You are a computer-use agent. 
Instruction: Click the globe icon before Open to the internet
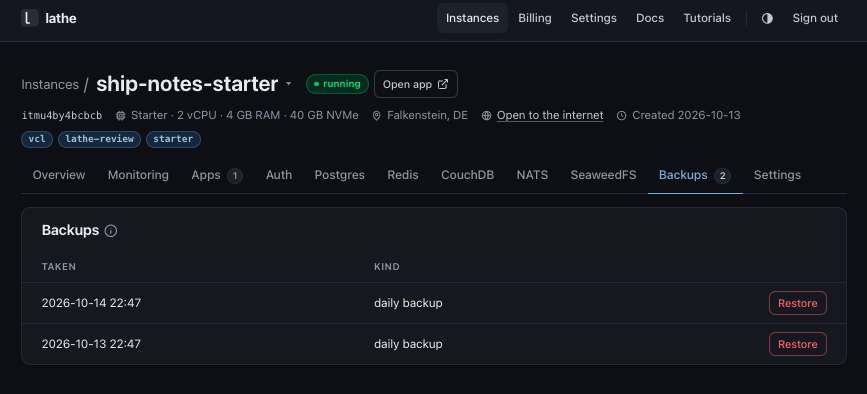coord(487,115)
